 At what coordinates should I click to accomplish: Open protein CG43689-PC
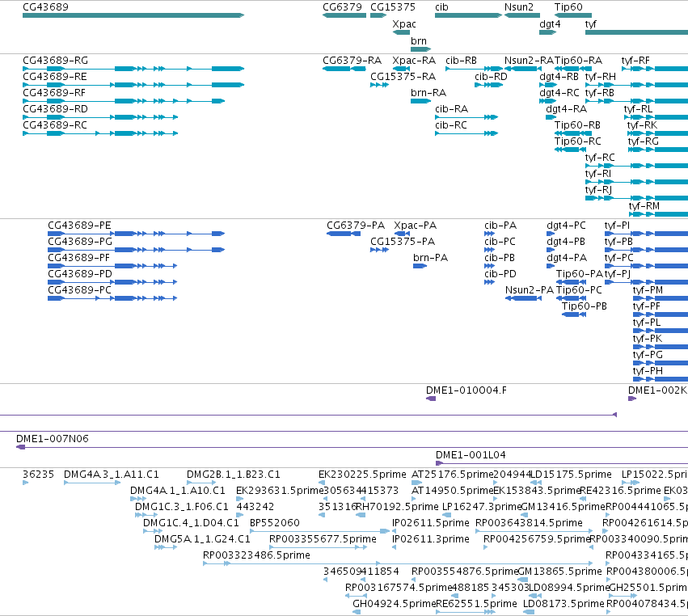coord(112,298)
